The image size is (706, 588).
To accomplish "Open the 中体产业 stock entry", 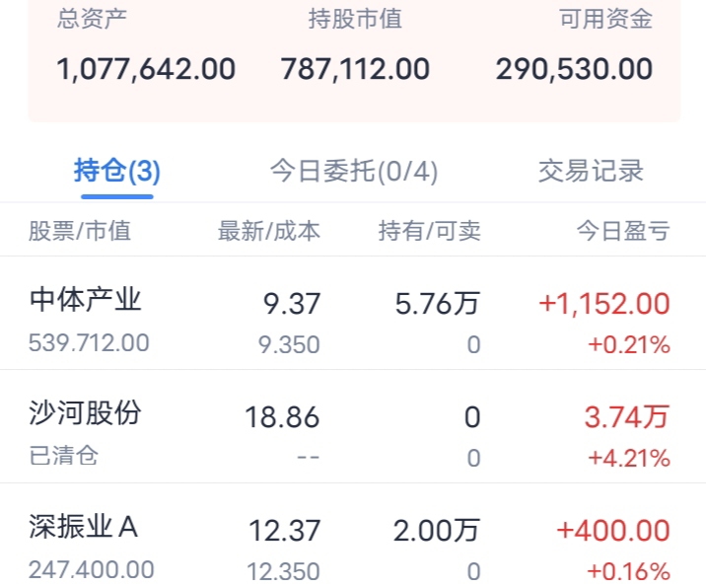I will pyautogui.click(x=86, y=300).
